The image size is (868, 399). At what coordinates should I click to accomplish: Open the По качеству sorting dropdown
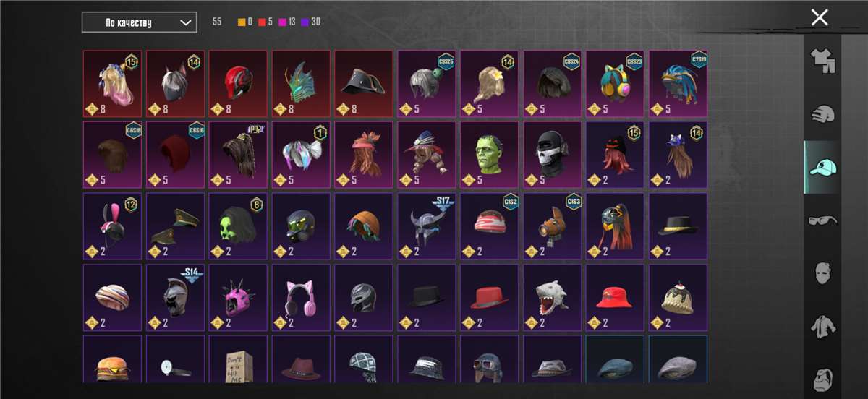[139, 22]
